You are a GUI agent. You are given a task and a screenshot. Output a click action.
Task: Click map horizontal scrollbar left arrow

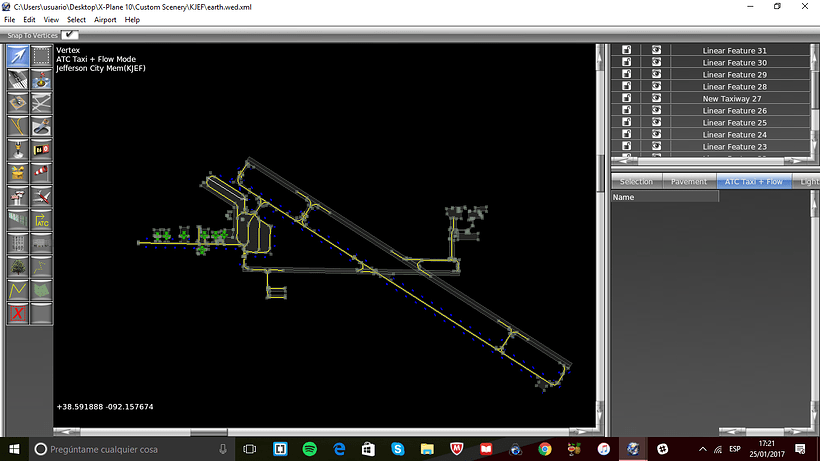pyautogui.click(x=67, y=432)
